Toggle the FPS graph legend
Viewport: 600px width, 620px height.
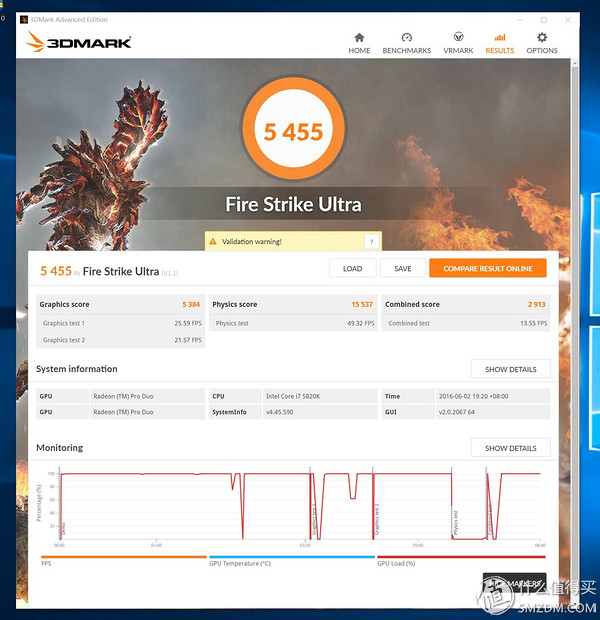click(124, 560)
